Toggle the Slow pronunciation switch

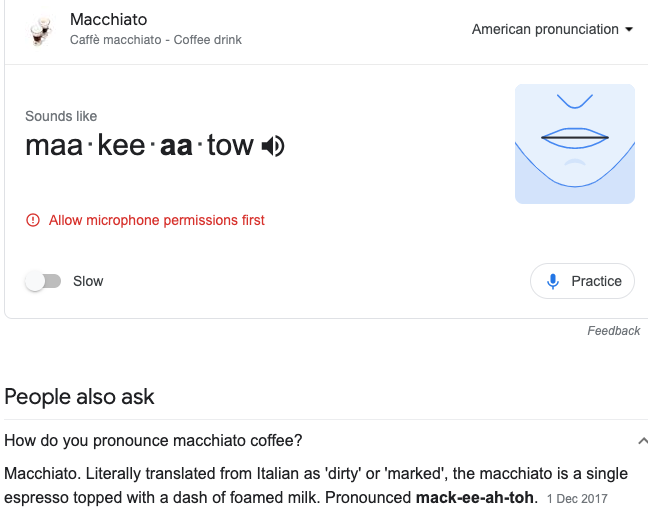43,281
